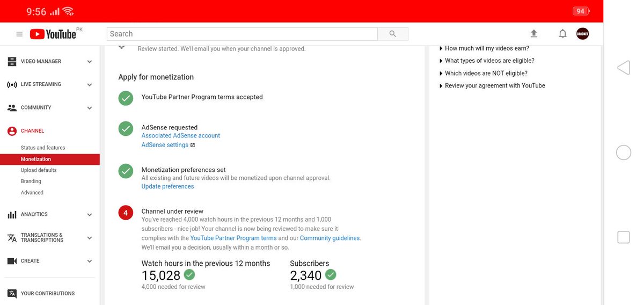Open the AdSense settings link
644x305 pixels.
tap(165, 145)
